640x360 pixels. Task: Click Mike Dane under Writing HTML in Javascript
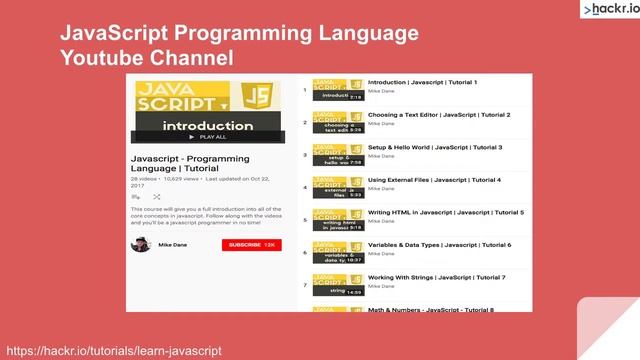coord(381,221)
